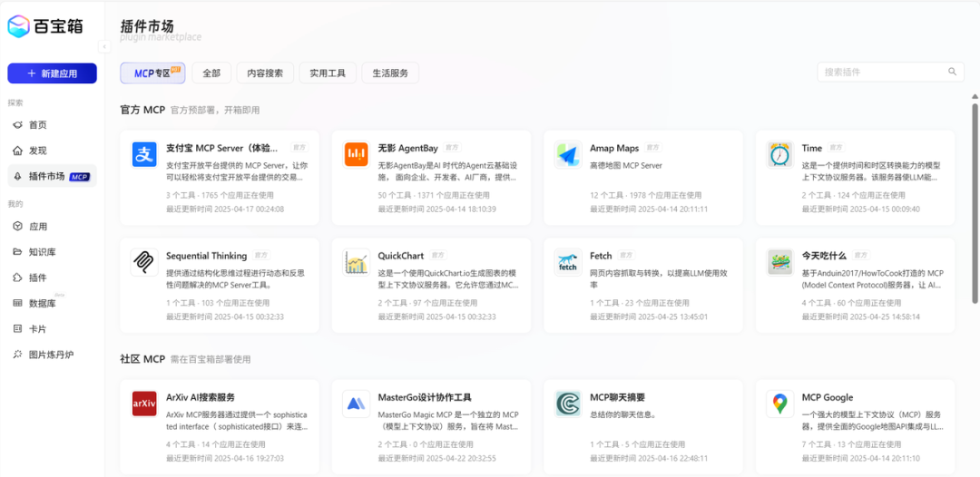The width and height of the screenshot is (980, 477).
Task: Open the Sequential Thinking plugin title
Action: 206,256
